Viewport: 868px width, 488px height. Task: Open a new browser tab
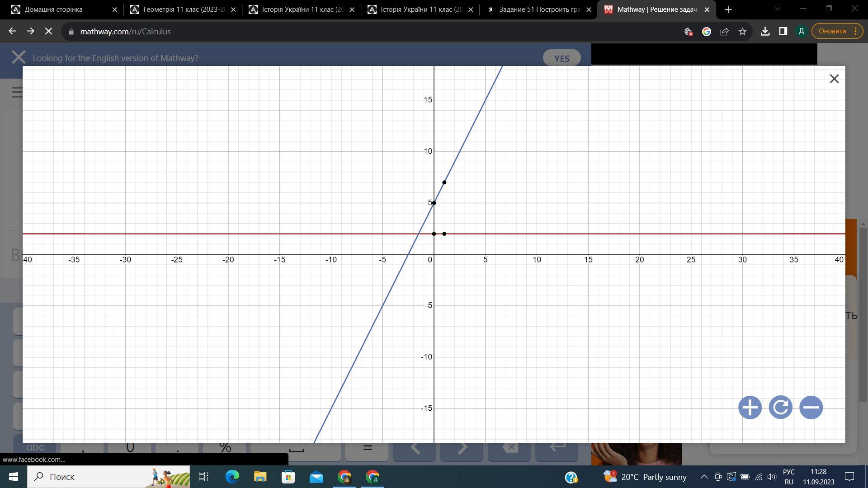click(728, 9)
